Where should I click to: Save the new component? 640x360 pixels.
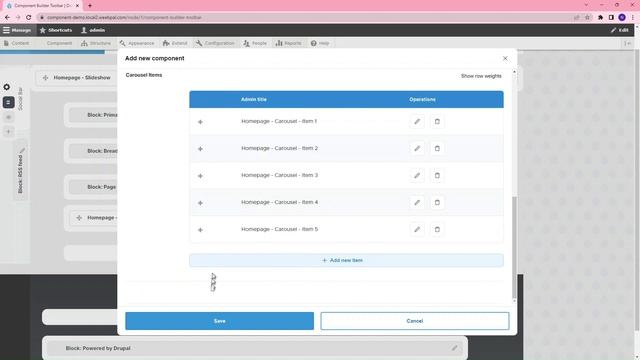coord(220,321)
